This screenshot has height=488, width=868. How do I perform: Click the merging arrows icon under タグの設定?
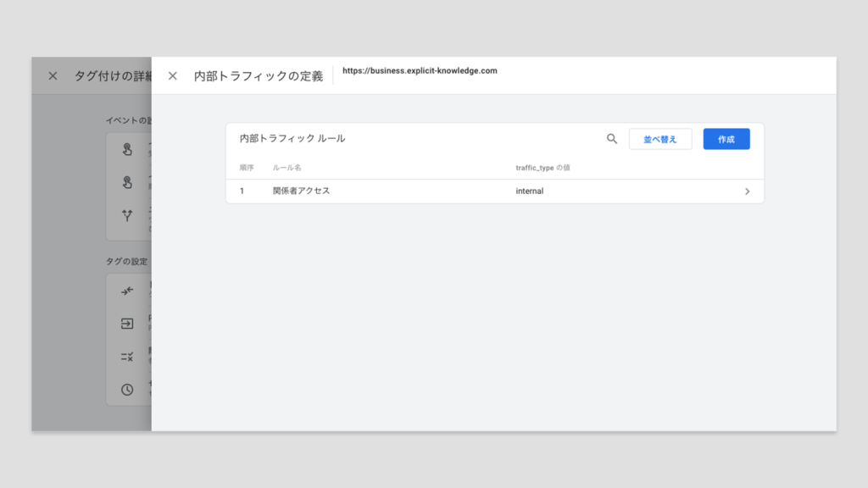[x=127, y=291]
